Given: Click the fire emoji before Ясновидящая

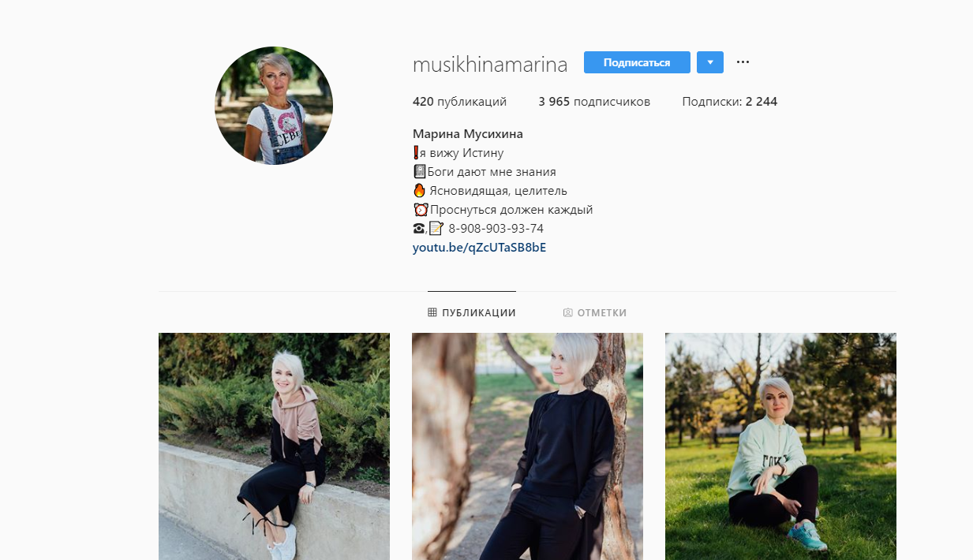Looking at the screenshot, I should point(419,191).
